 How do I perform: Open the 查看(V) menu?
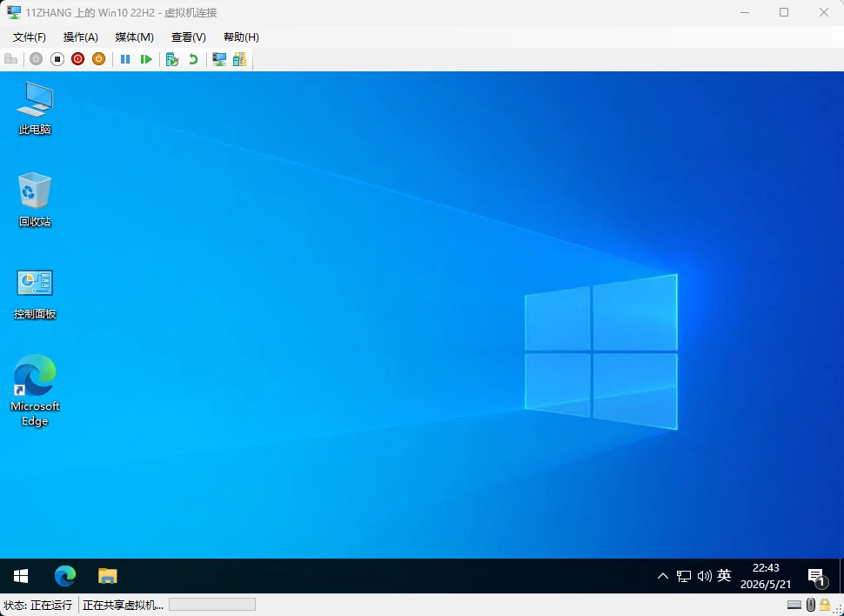click(x=189, y=37)
